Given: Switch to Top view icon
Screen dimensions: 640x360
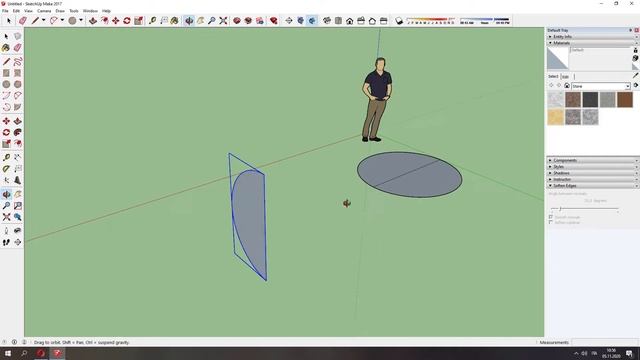Looking at the screenshot, I should [338, 20].
